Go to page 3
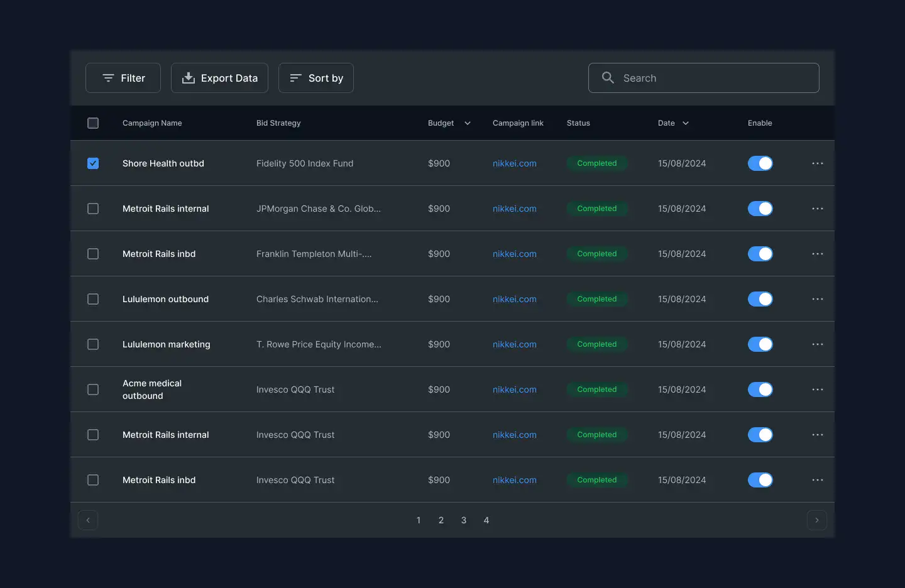Viewport: 905px width, 588px height. click(x=464, y=520)
